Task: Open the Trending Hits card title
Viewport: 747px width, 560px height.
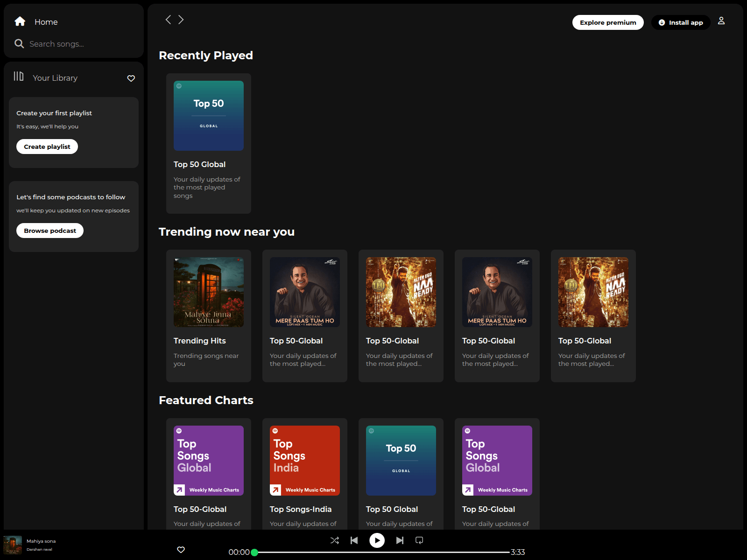Action: tap(200, 341)
